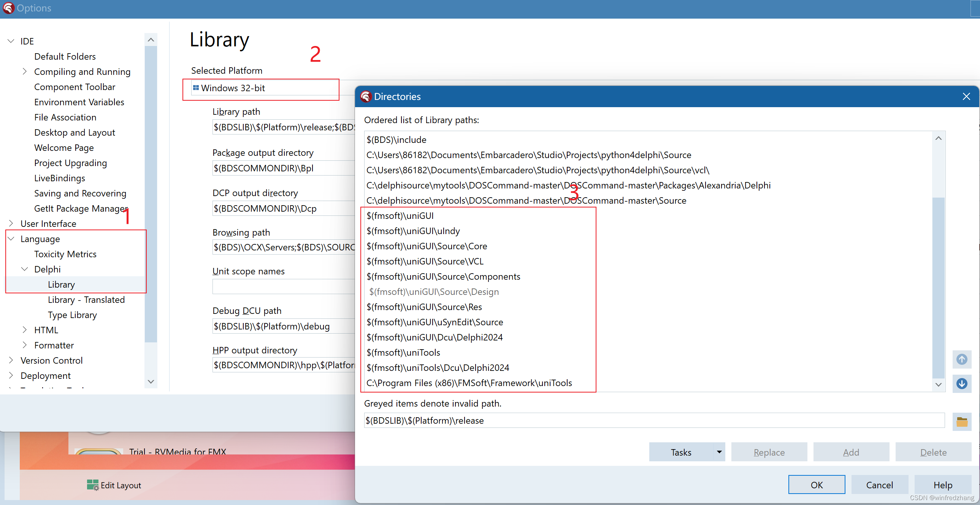This screenshot has height=505, width=980.
Task: Open the Tasks button dropdown arrow
Action: [718, 452]
